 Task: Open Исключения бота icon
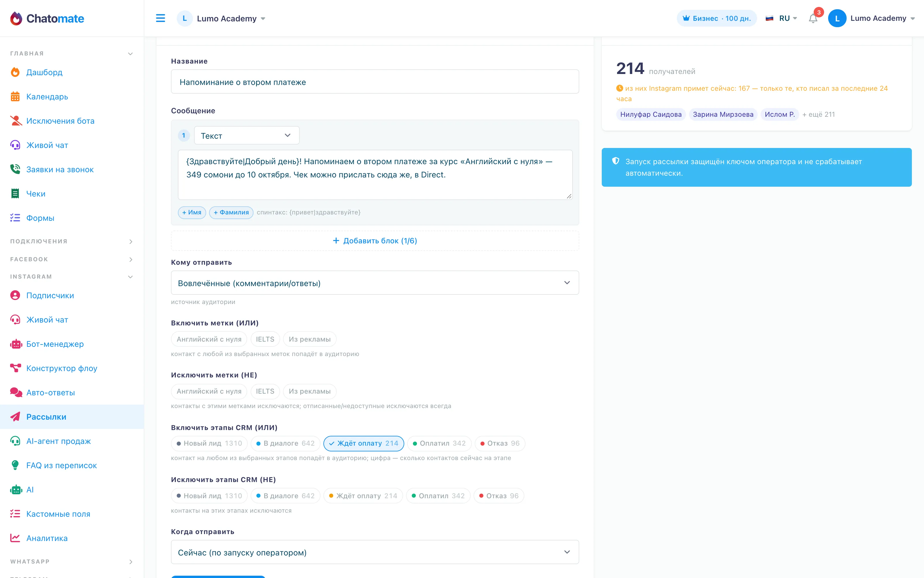tap(16, 121)
